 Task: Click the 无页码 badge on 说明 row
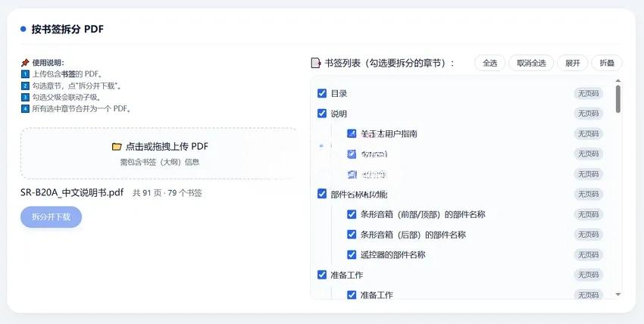[588, 114]
